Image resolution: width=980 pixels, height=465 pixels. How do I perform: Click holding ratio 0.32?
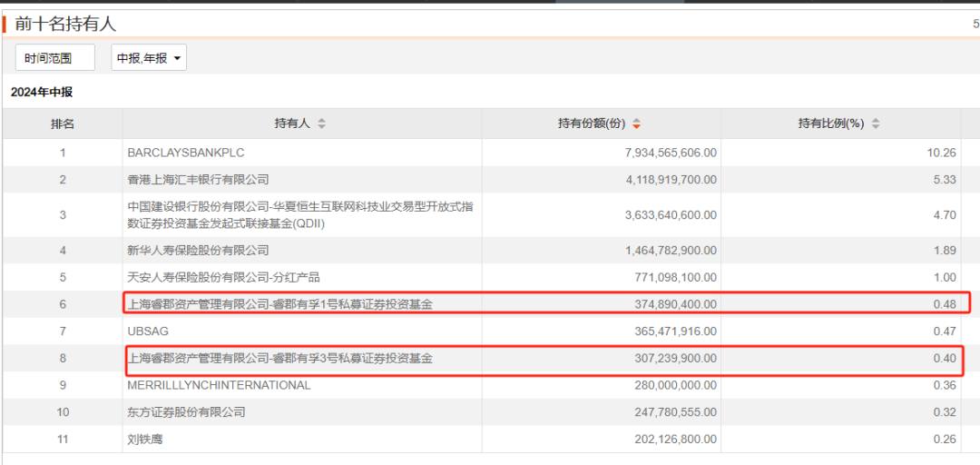945,412
